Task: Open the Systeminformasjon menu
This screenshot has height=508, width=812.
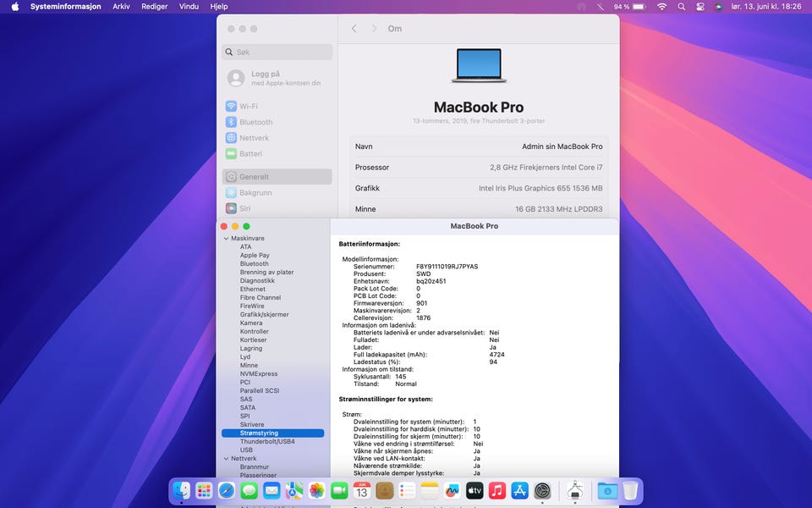Action: (66, 7)
